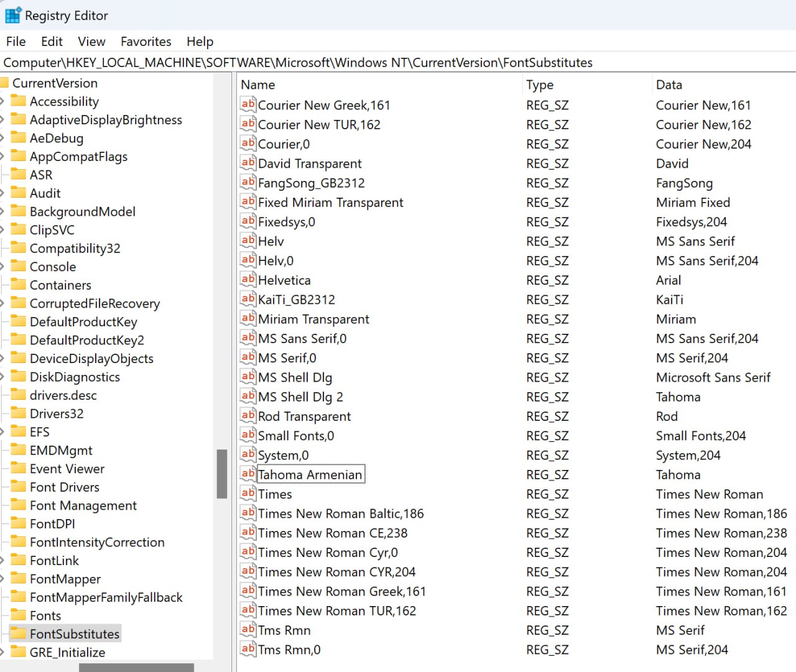Image resolution: width=796 pixels, height=672 pixels.
Task: Select the icon next to MS Shell Dlg 2
Action: click(248, 396)
